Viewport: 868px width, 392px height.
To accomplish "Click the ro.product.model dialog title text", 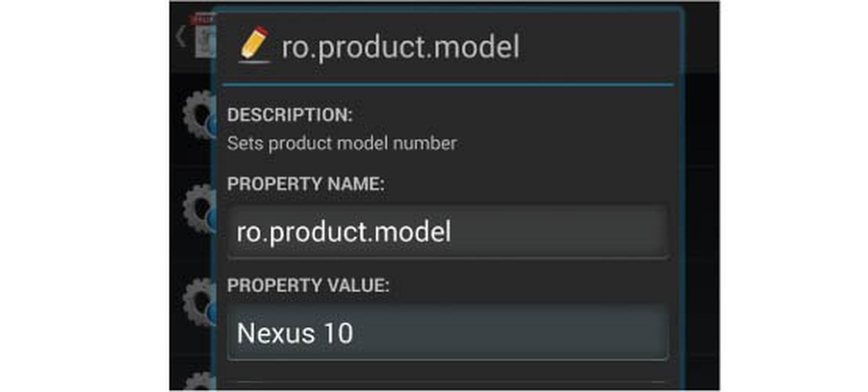I will (401, 47).
